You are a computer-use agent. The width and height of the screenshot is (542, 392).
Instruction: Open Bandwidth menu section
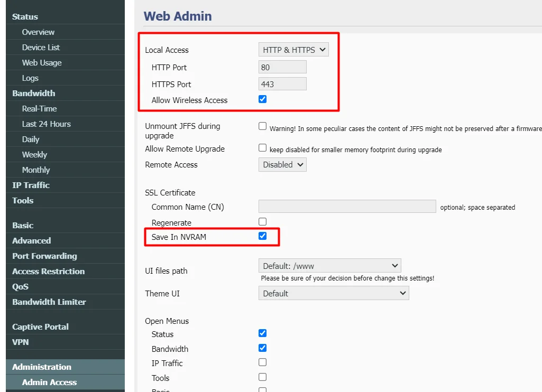coord(66,94)
